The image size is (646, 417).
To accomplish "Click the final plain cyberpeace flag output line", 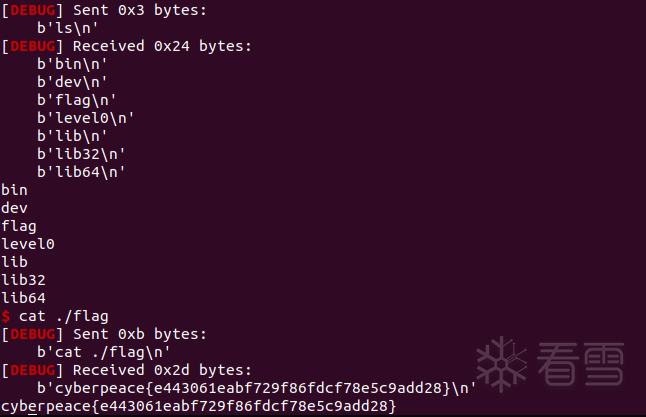I will coord(199,406).
